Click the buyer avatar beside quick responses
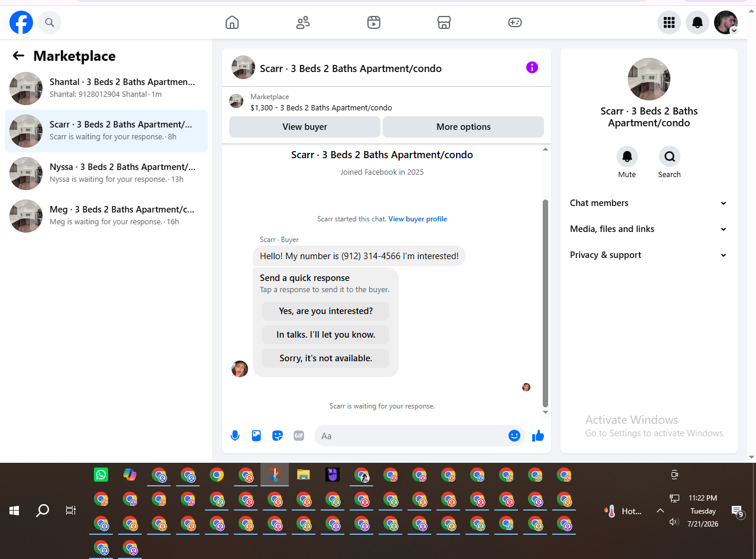Screen dimensions: 756x559 coord(240,369)
